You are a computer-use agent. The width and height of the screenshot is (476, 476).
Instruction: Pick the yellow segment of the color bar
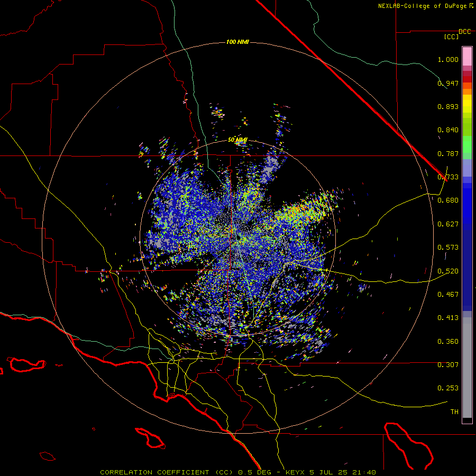(467, 103)
